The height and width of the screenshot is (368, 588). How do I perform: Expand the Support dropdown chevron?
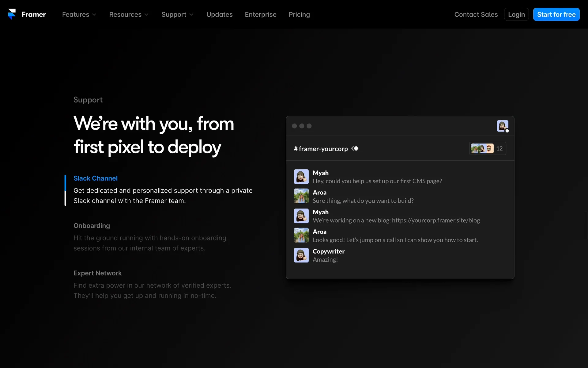coord(191,14)
